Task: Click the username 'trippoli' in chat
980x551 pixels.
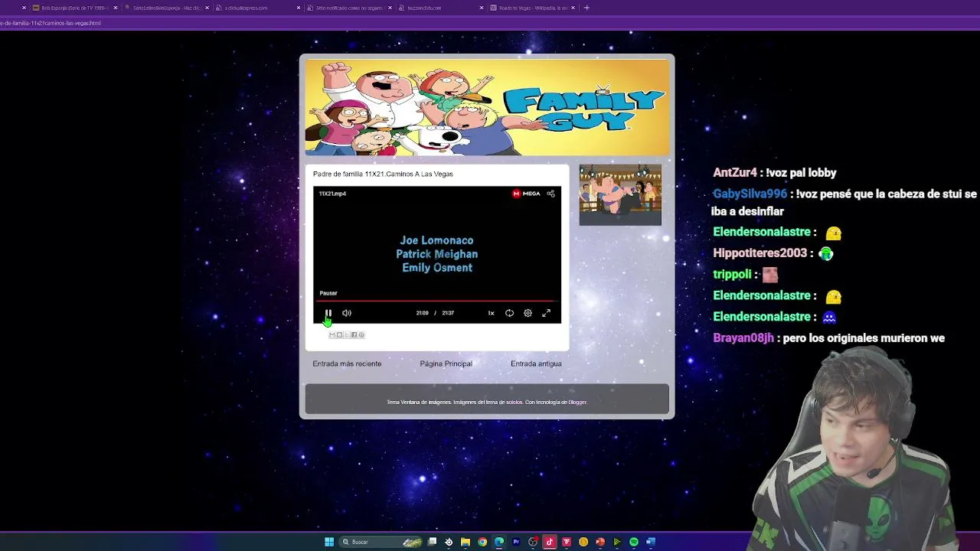Action: pyautogui.click(x=732, y=275)
